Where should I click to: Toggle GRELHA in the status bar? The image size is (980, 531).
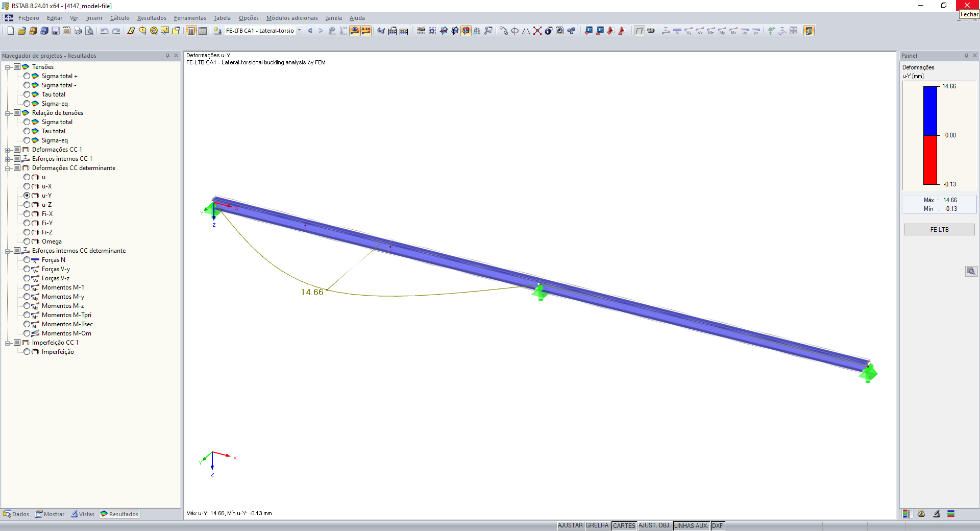[x=597, y=526]
